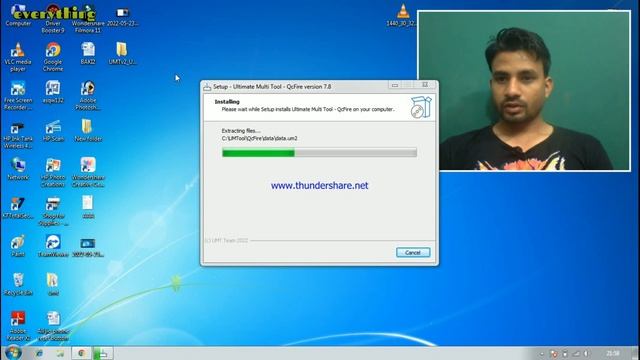The height and width of the screenshot is (360, 640).
Task: Open the network tray icon
Action: [576, 354]
